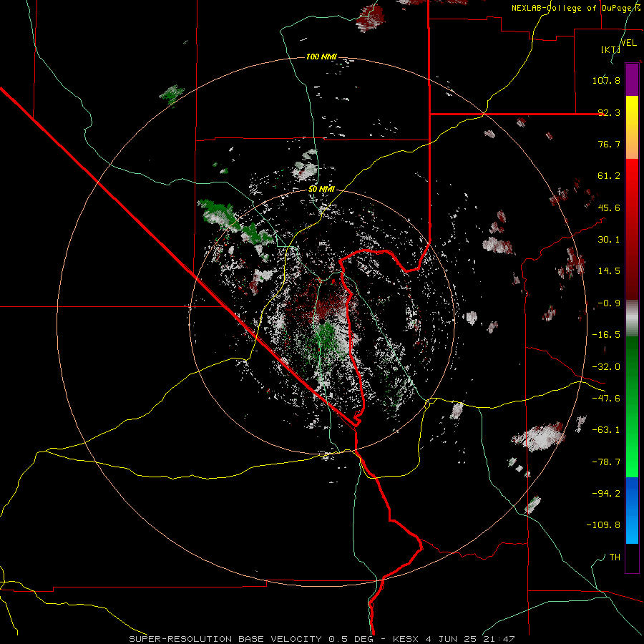Image resolution: width=644 pixels, height=644 pixels.
Task: Click the -16.5 legend value
Action: 606,335
